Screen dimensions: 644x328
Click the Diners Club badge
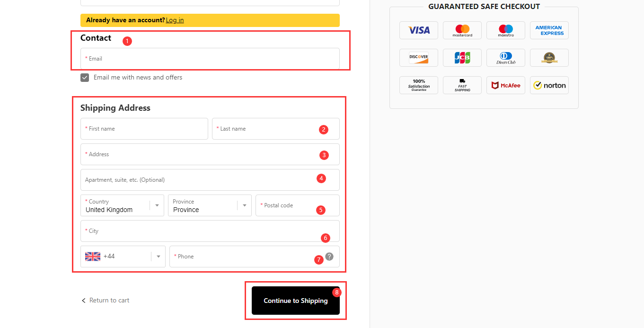505,58
